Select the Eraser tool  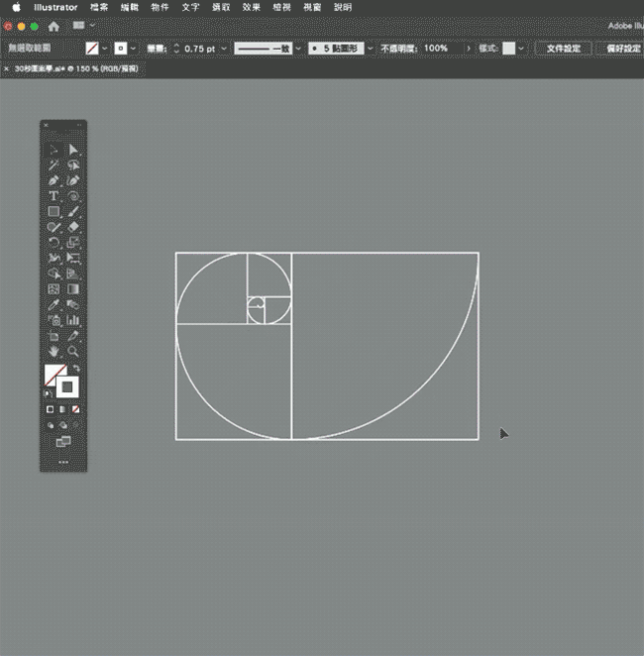(73, 227)
